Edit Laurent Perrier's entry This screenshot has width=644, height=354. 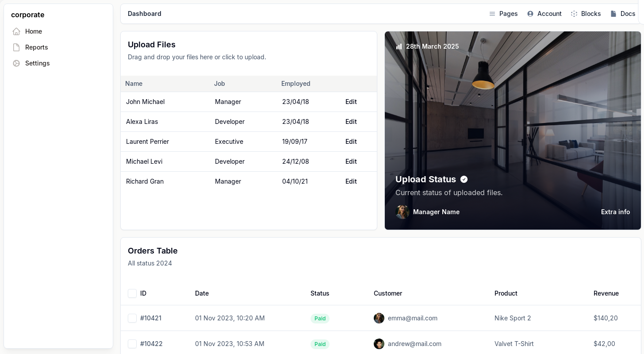click(351, 142)
